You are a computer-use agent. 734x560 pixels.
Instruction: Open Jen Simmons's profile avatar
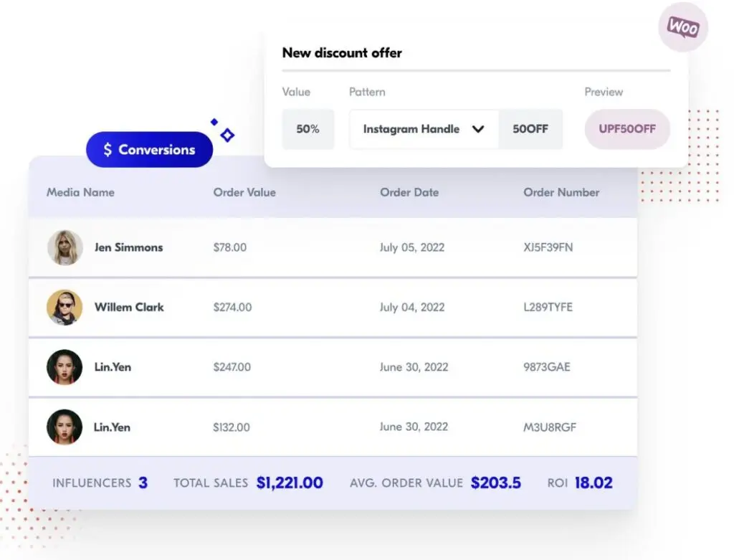tap(64, 247)
